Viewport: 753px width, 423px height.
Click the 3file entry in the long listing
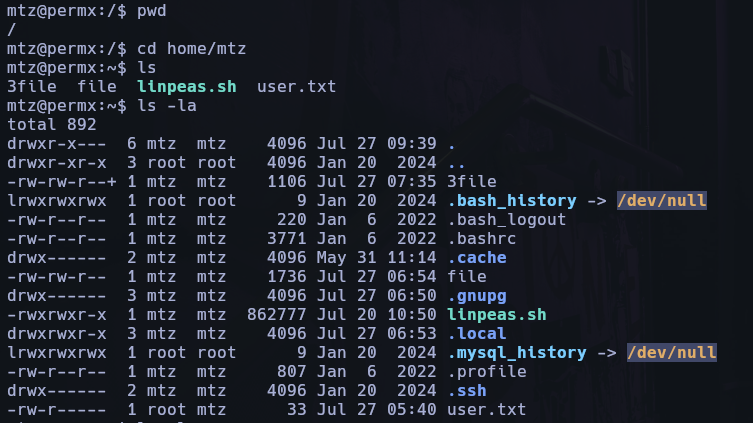coord(472,181)
